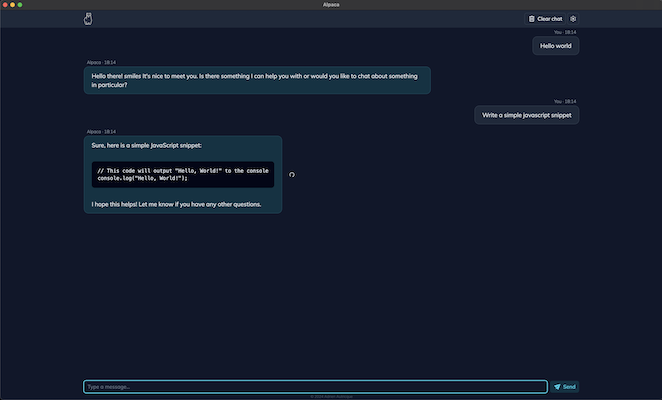Click the Alpaca logo in the header

click(x=88, y=19)
